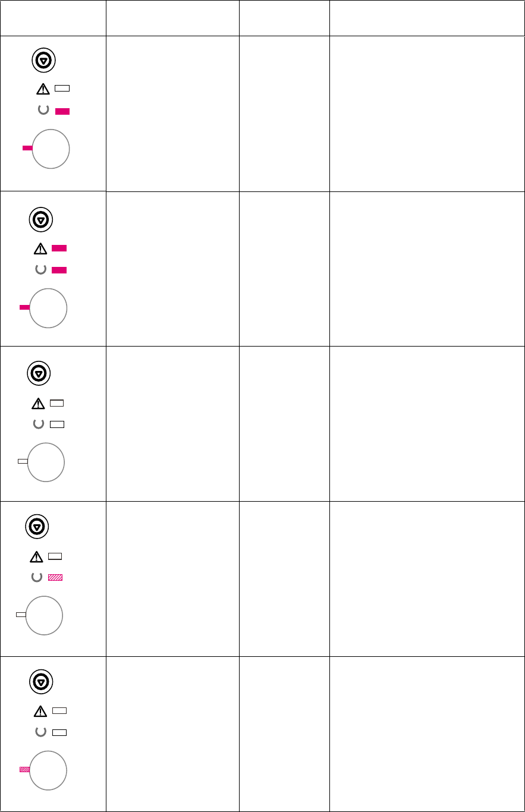Click the ready circular-arrow icon in the second row
525x812 pixels.
click(40, 270)
